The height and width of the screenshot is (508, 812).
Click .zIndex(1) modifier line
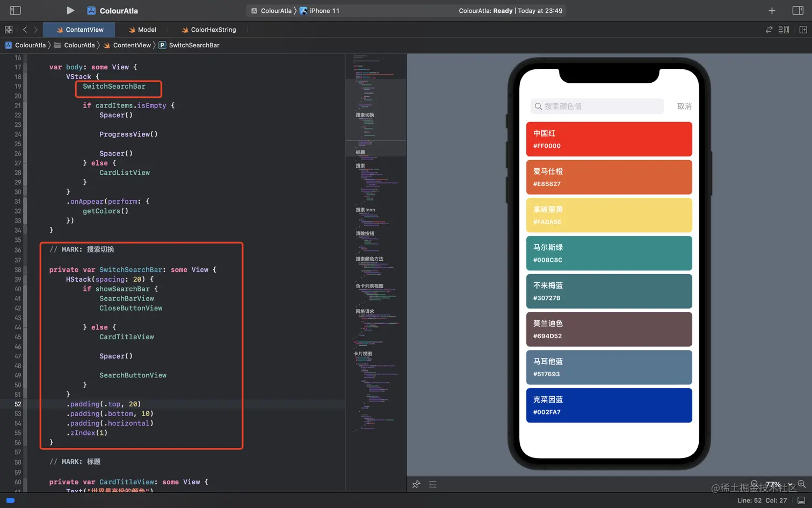pos(87,433)
